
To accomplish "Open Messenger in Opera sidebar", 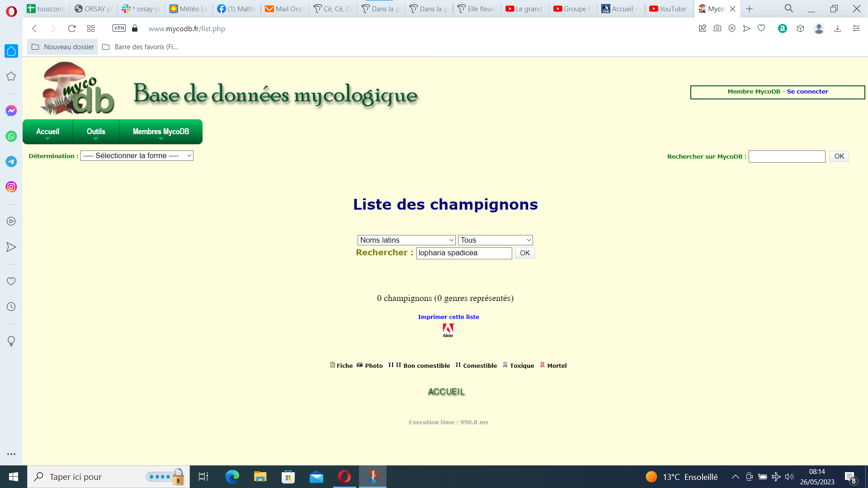I will point(11,111).
